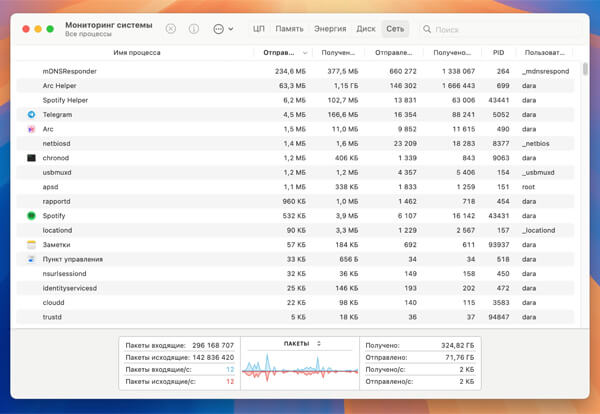Click the Пакеты входящие/с rate value
Viewport: 600px width, 414px height.
click(x=230, y=370)
